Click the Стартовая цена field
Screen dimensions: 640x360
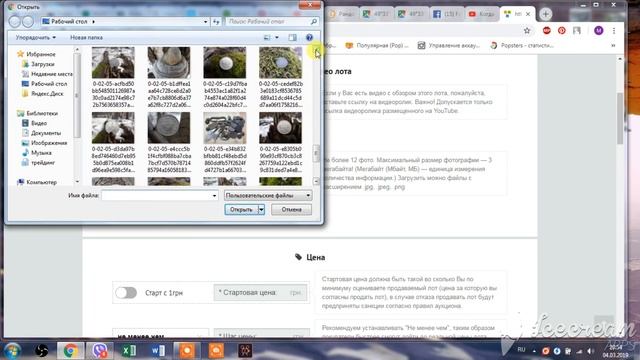click(x=260, y=293)
